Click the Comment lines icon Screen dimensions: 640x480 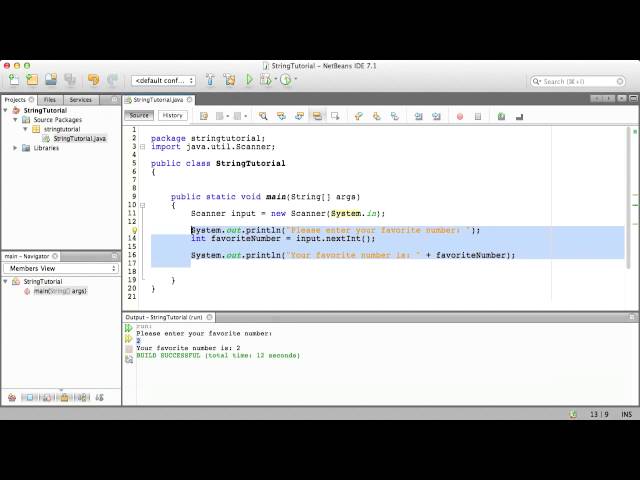tap(502, 117)
